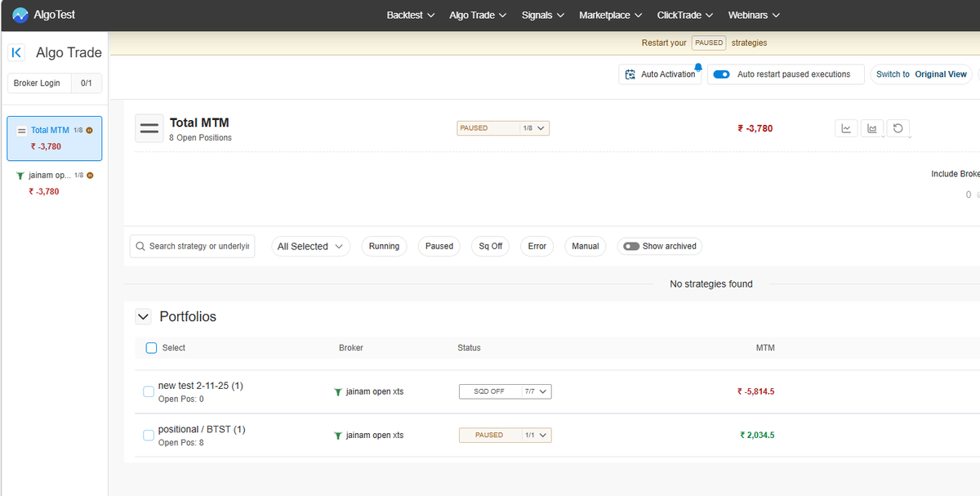Open the Total MTM line chart icon
Viewport: 980px width, 496px height.
point(846,128)
